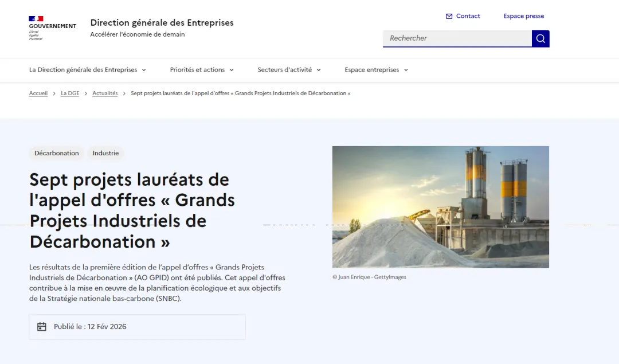The height and width of the screenshot is (364, 619).
Task: Expand the Secteurs d'activité menu
Action: (289, 70)
